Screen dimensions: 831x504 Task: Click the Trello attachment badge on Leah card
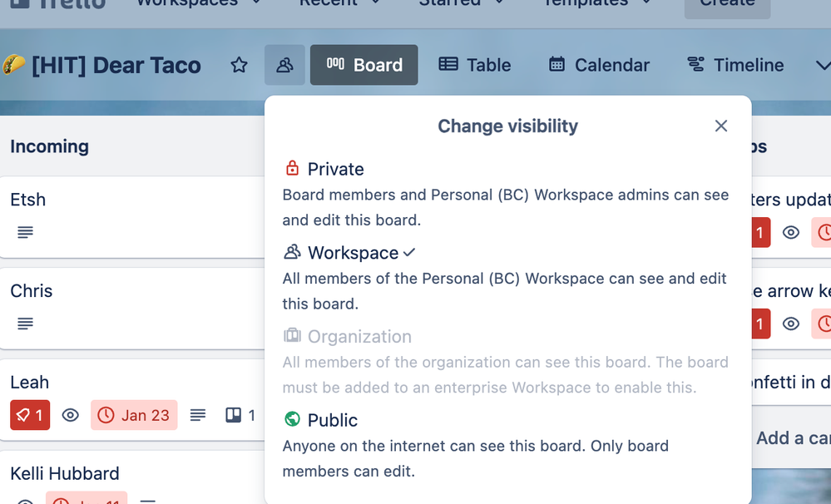[240, 415]
